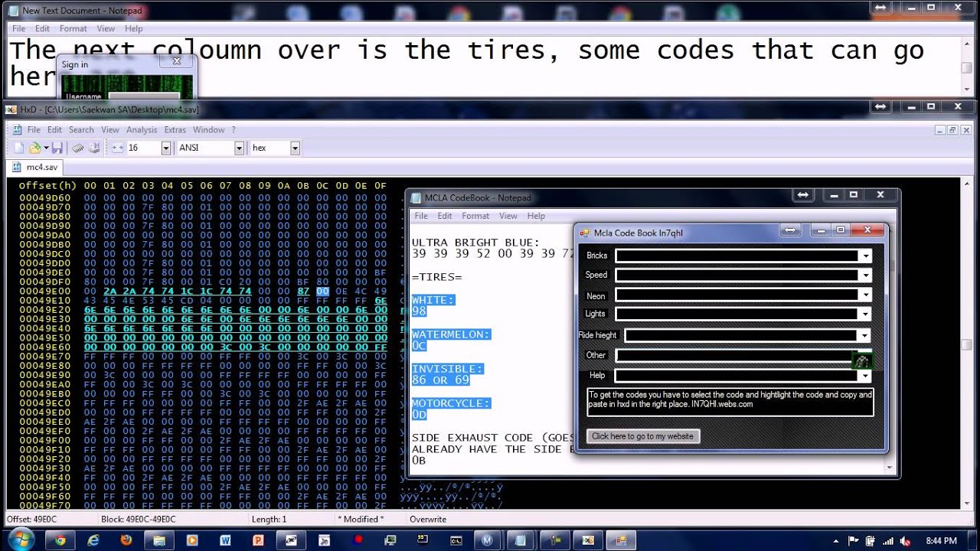Open Help menu in New Text Document Notepad

tap(134, 28)
